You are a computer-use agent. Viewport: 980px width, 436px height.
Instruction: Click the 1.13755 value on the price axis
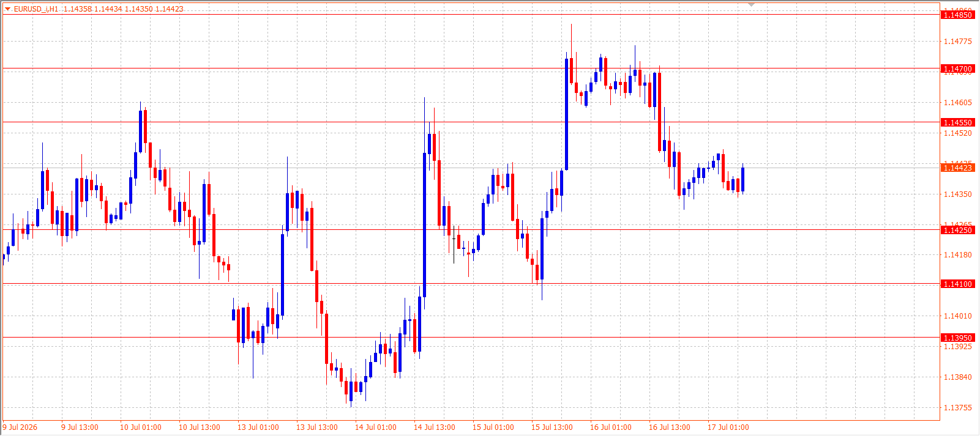click(x=958, y=408)
